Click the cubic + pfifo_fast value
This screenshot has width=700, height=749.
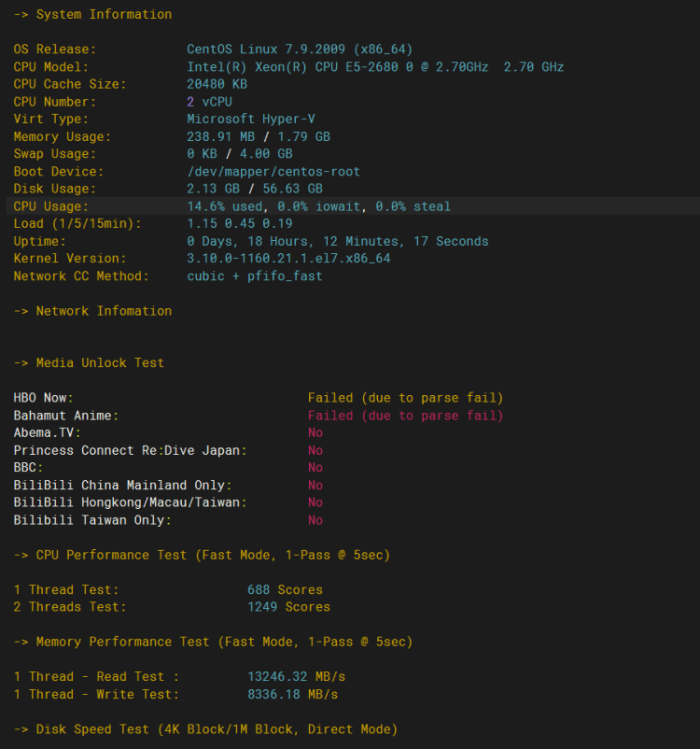[255, 276]
